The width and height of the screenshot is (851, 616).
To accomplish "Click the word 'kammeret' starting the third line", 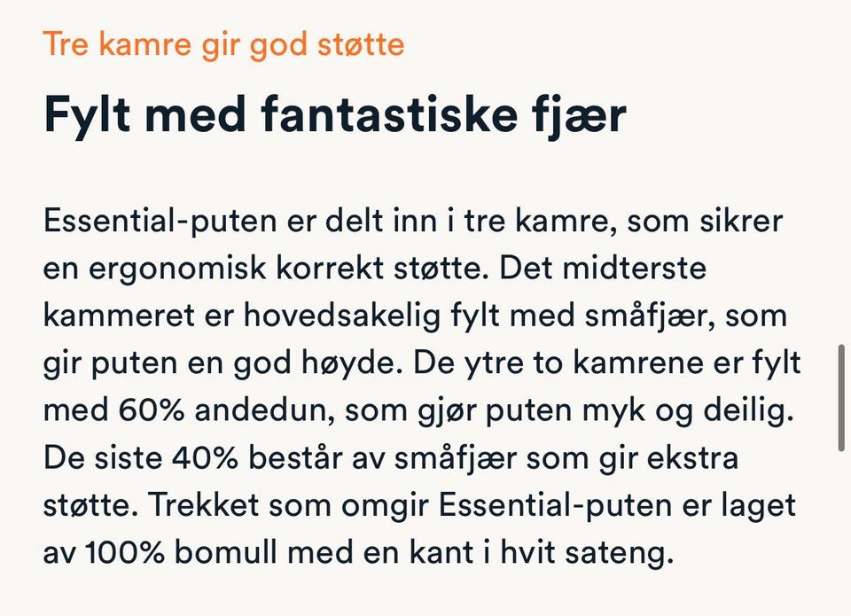I will tap(119, 316).
